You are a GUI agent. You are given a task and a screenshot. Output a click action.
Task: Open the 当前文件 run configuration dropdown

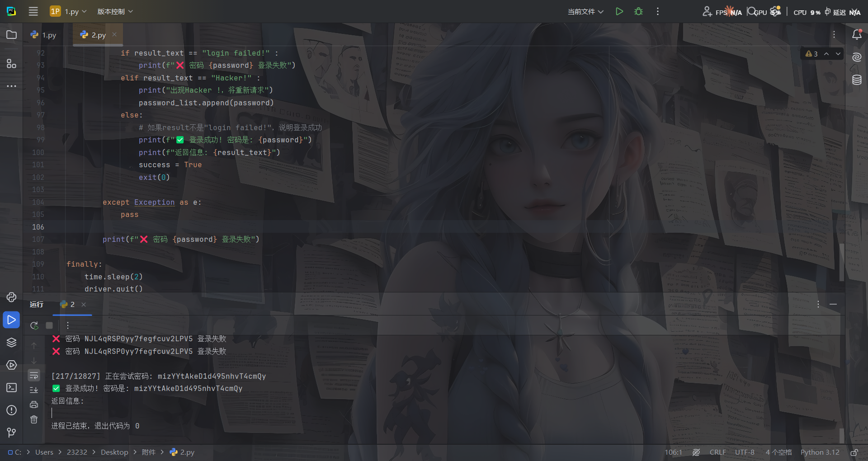tap(585, 11)
